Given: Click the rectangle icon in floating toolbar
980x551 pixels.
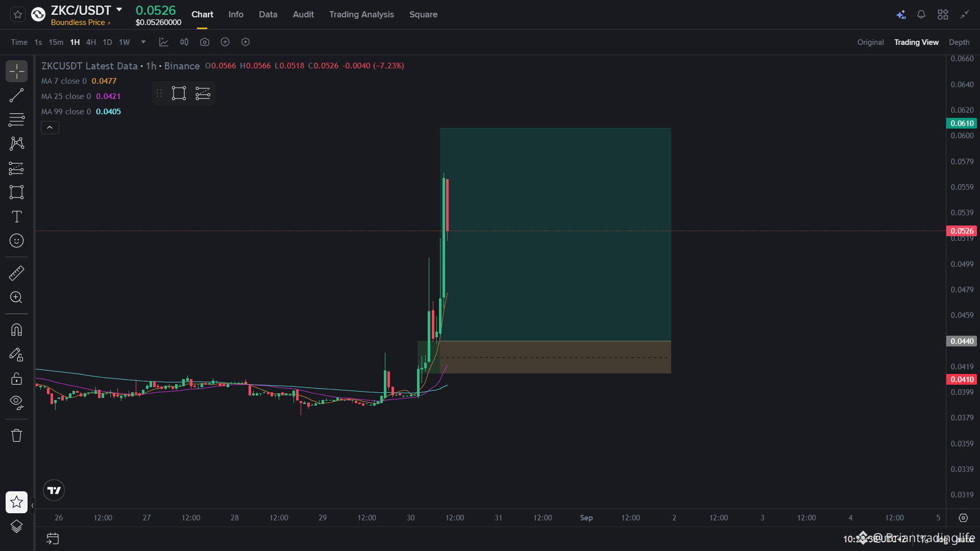Looking at the screenshot, I should pyautogui.click(x=179, y=93).
